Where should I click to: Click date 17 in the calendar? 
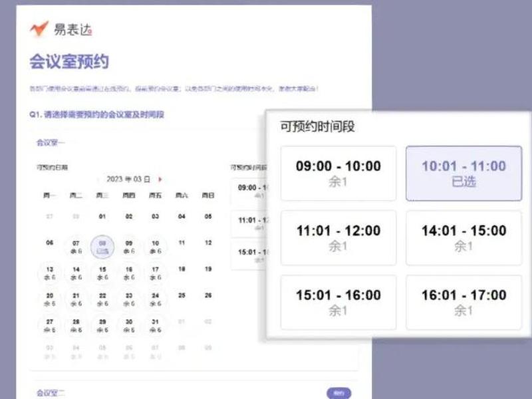click(156, 273)
